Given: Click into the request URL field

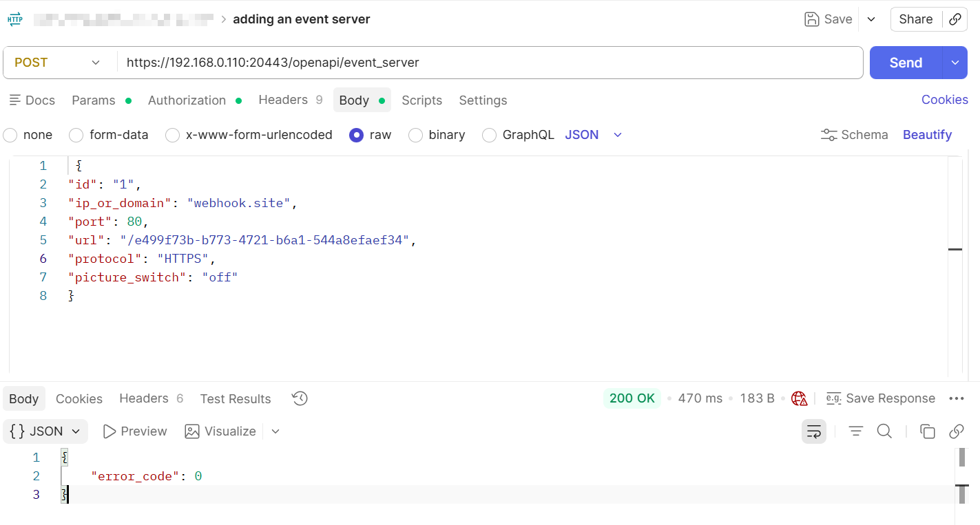Looking at the screenshot, I should click(490, 63).
